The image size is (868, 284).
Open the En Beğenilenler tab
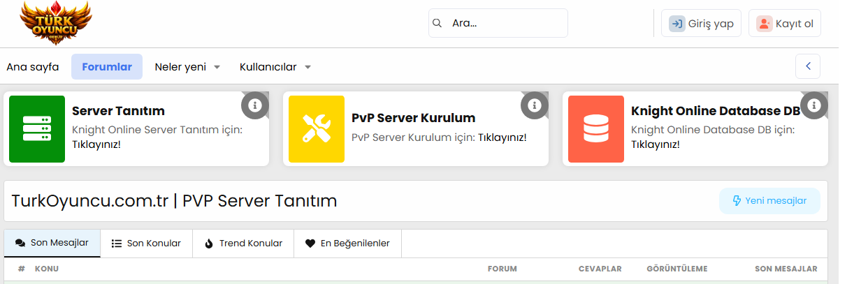347,244
